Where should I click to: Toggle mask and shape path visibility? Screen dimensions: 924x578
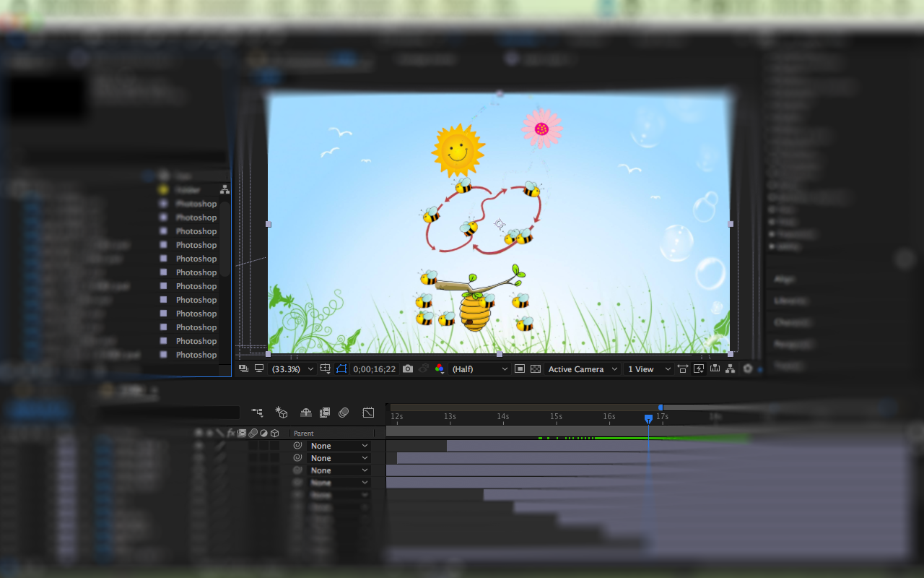point(341,369)
